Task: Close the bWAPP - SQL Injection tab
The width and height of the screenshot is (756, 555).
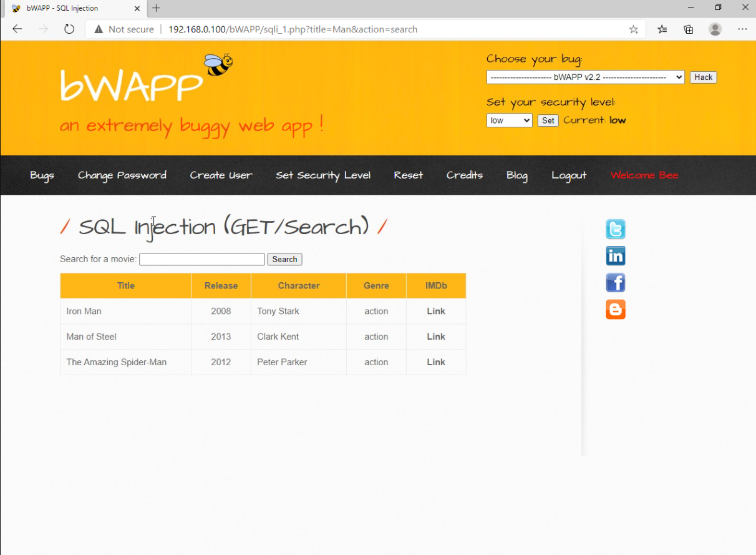Action: point(137,8)
